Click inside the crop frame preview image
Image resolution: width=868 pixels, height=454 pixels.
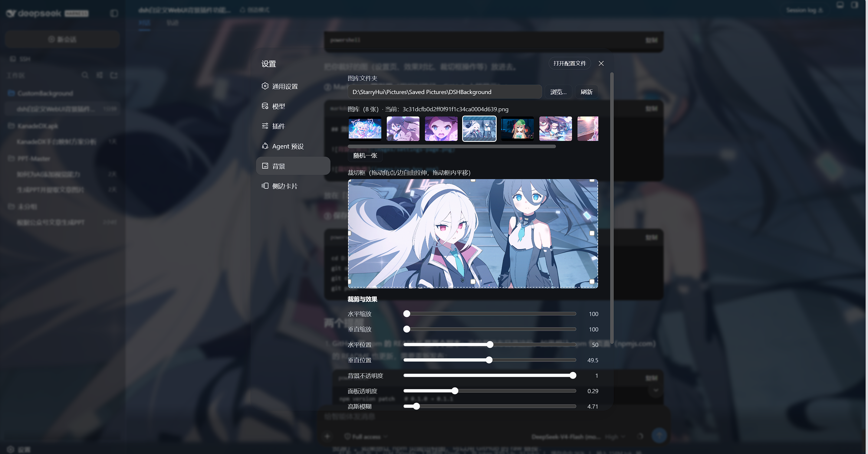tap(473, 234)
